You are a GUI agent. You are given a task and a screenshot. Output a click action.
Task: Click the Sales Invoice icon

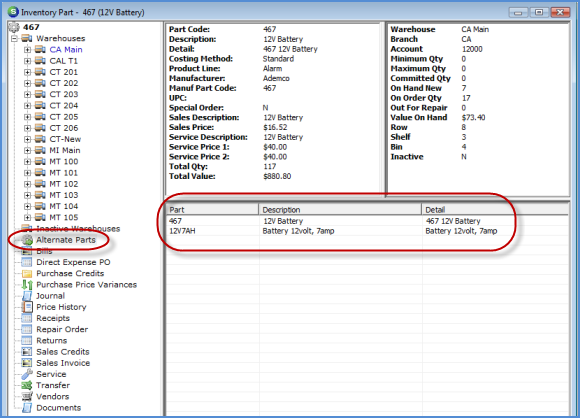point(27,363)
